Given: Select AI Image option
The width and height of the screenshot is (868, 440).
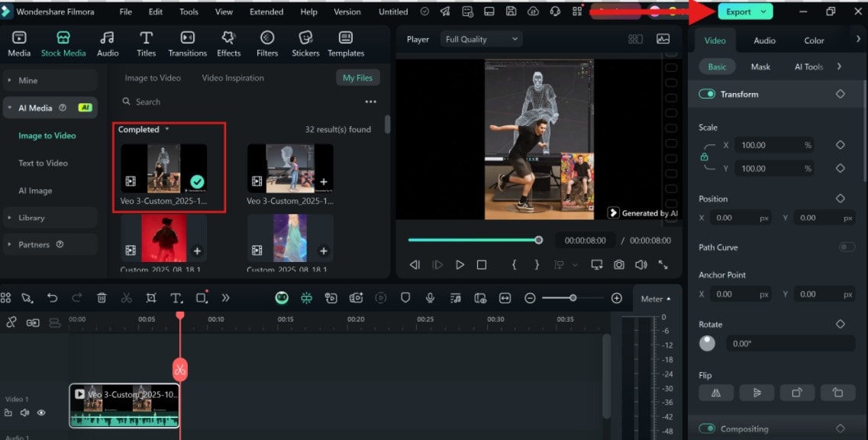Looking at the screenshot, I should tap(35, 191).
